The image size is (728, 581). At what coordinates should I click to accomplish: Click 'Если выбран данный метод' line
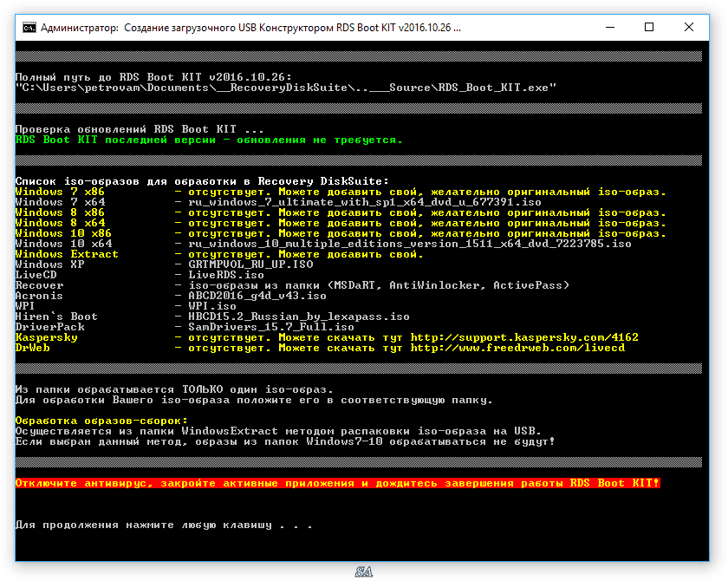[285, 441]
